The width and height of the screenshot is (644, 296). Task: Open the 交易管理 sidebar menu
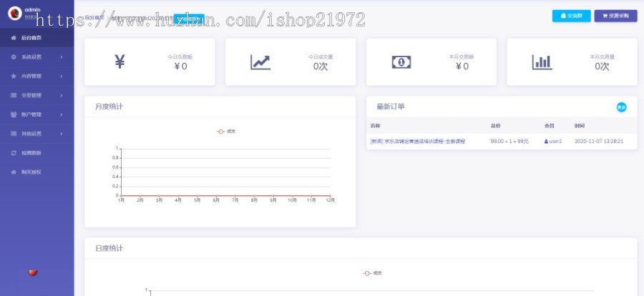37,95
